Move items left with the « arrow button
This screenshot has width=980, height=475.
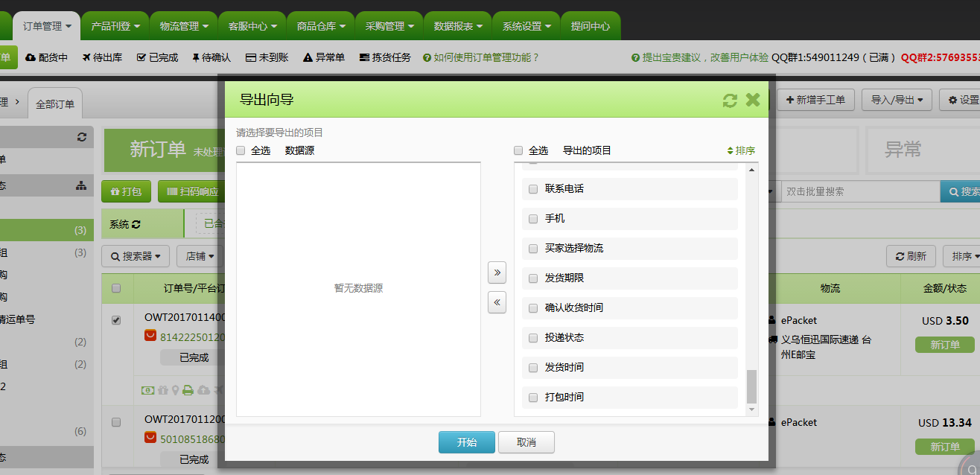pyautogui.click(x=497, y=302)
